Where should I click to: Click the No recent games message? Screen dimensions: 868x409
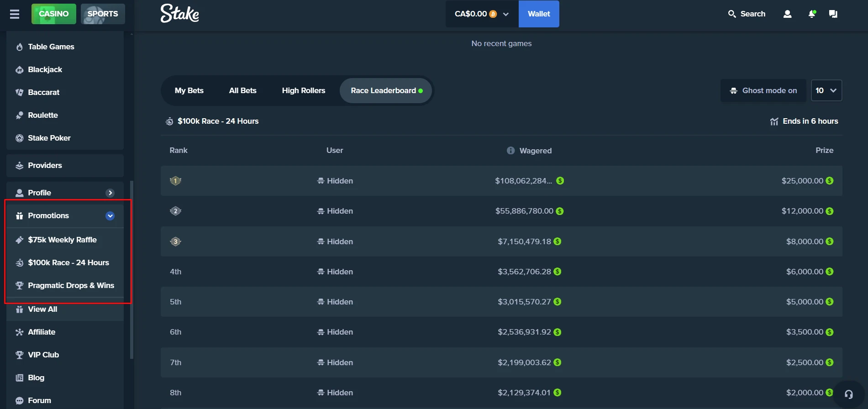(501, 43)
